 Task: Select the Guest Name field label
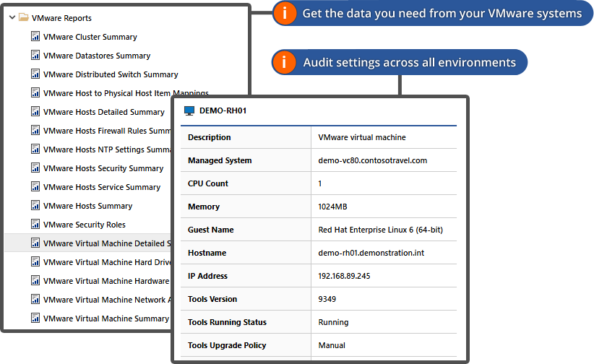pyautogui.click(x=210, y=230)
